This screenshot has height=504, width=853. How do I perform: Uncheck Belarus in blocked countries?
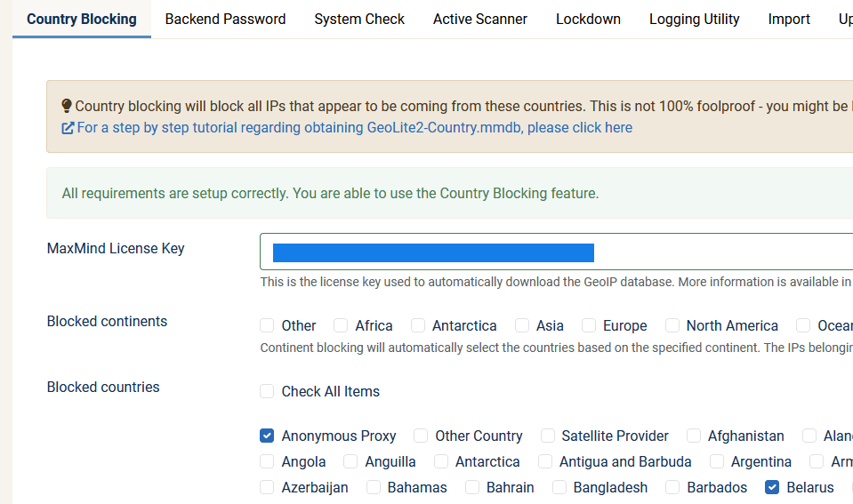click(x=772, y=487)
